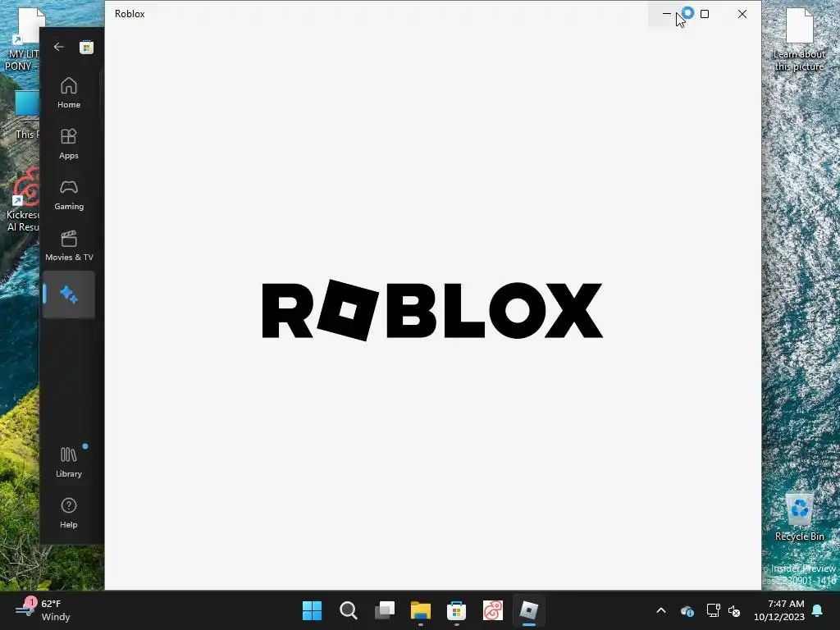The image size is (840, 630).
Task: Open Library in Store sidebar
Action: [69, 462]
